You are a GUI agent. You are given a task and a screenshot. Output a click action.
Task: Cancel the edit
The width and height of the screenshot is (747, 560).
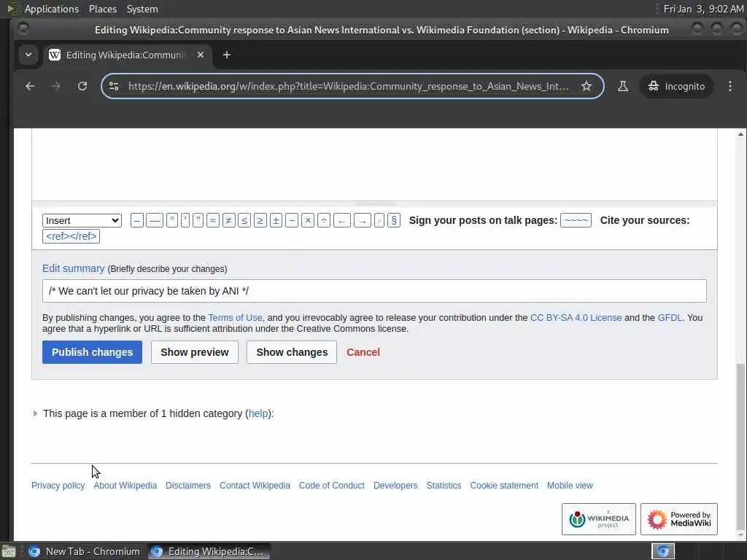[363, 352]
